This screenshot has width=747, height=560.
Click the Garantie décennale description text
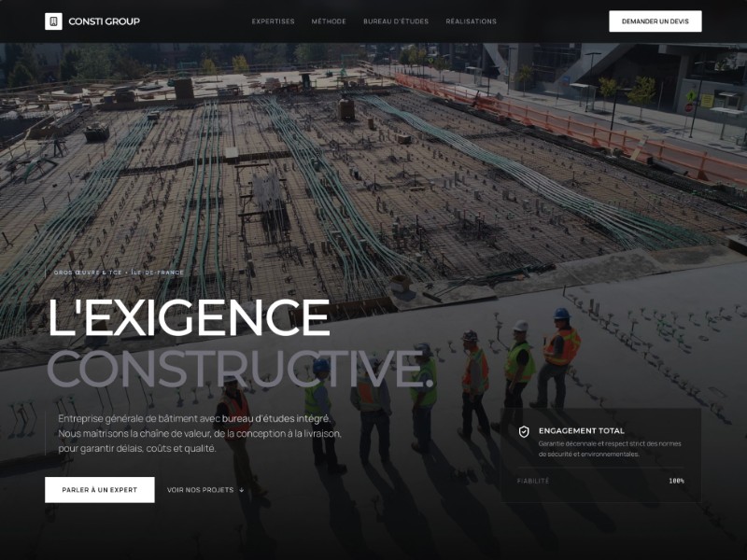[x=612, y=451]
